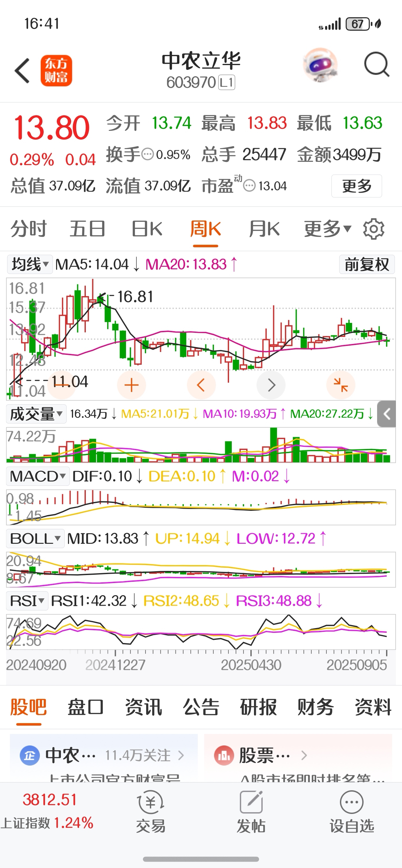Open the AI robot assistant
This screenshot has width=402, height=868.
(x=320, y=65)
